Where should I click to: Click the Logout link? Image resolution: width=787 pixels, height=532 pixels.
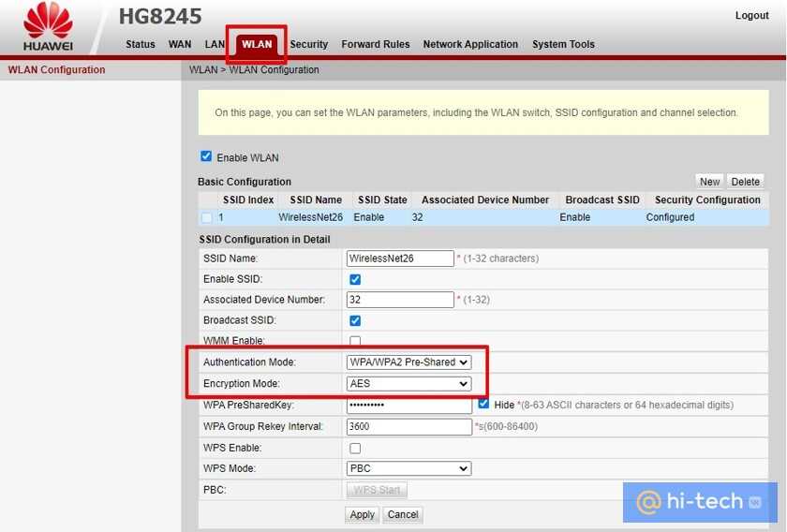coord(751,16)
